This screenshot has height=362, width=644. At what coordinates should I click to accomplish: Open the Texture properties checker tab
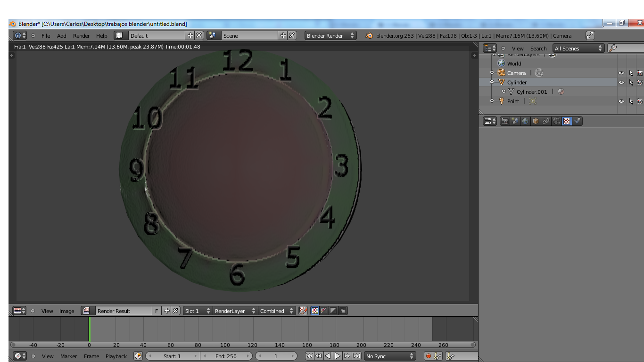(x=567, y=121)
